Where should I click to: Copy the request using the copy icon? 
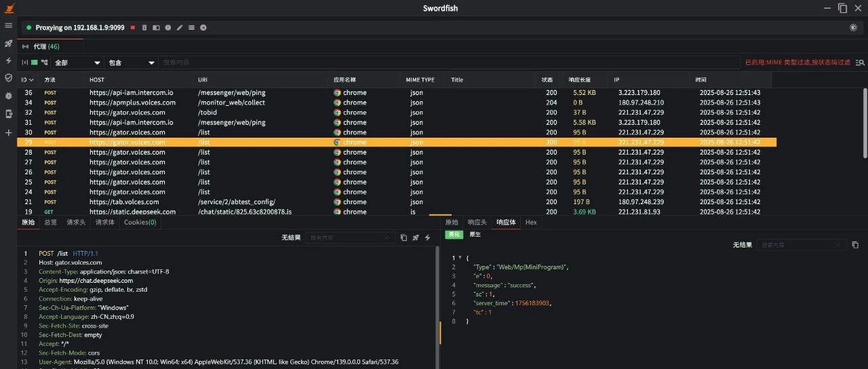pos(403,237)
